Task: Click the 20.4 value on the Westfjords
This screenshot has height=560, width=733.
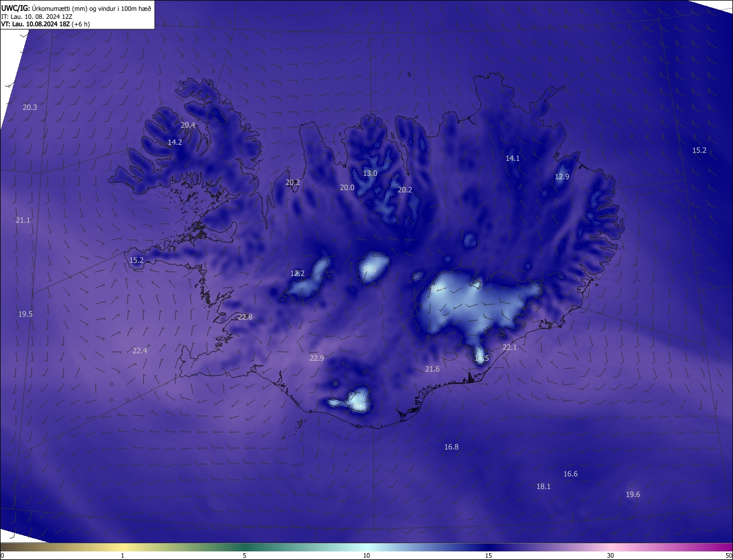Action: click(188, 125)
